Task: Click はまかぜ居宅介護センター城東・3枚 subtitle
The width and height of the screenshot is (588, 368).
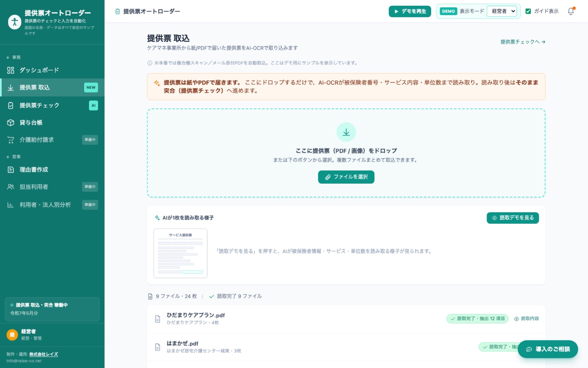Action: (x=204, y=351)
